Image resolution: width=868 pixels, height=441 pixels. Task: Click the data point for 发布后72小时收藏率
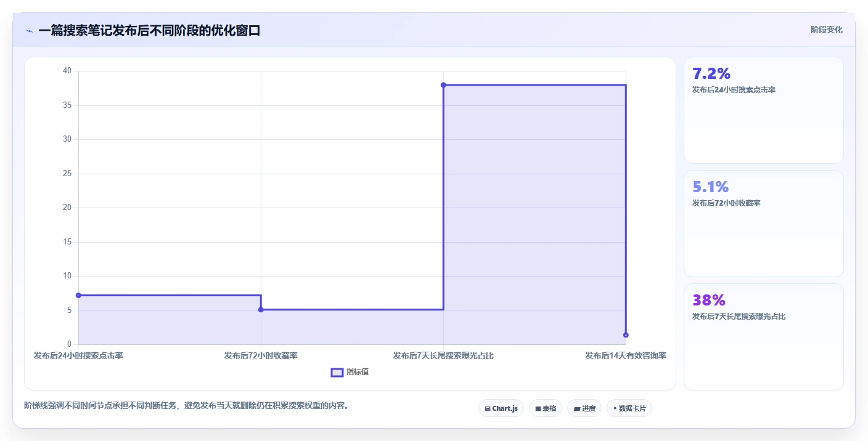click(x=261, y=309)
